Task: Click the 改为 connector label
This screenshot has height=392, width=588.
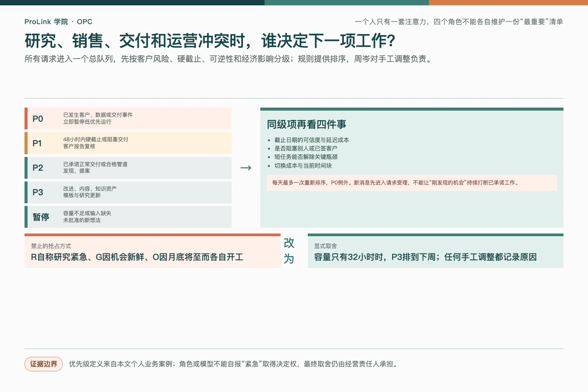Action: (x=289, y=251)
